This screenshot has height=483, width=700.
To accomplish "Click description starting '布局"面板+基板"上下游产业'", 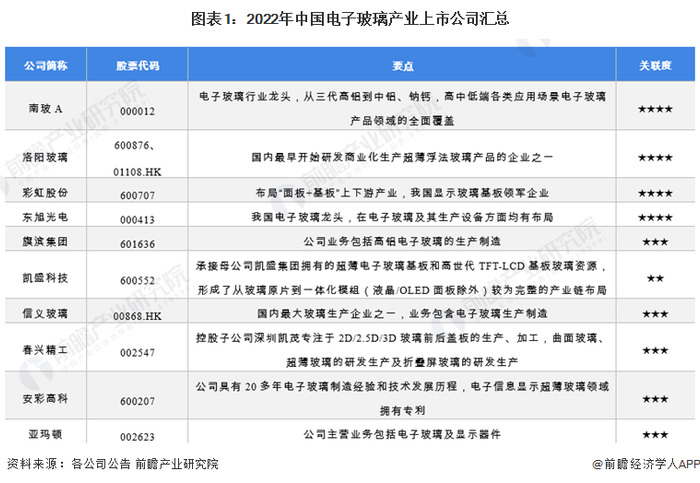I will point(402,193).
